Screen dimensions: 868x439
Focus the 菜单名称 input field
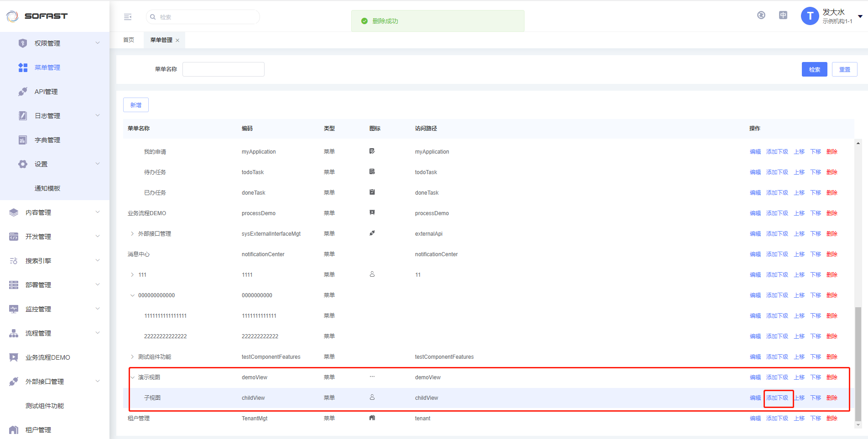pos(223,69)
